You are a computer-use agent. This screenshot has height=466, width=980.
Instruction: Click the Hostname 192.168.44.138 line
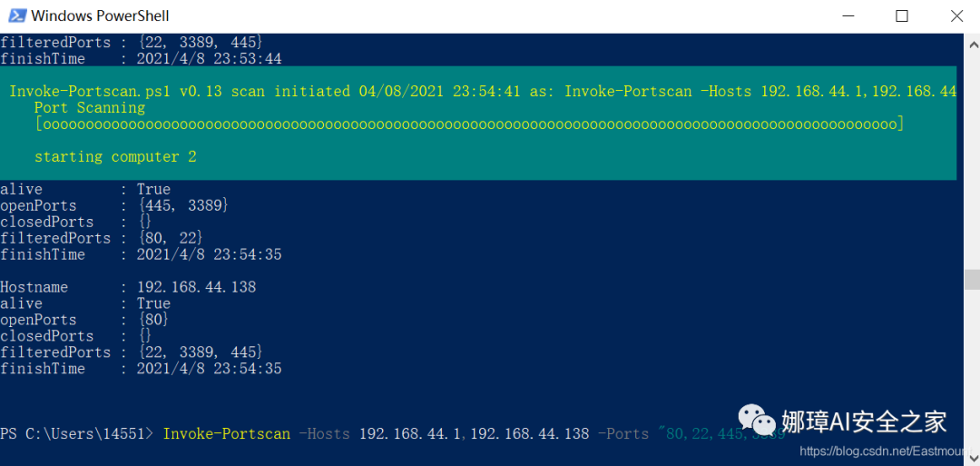128,288
